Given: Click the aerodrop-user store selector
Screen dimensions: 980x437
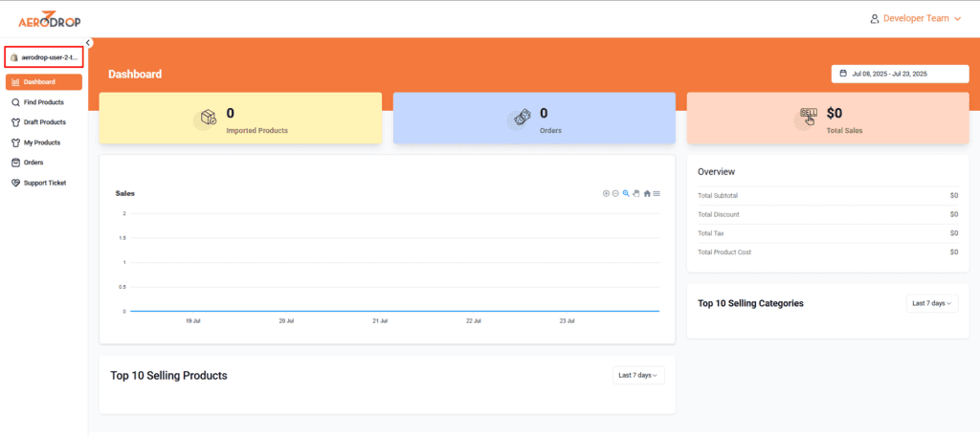Looking at the screenshot, I should [x=43, y=57].
